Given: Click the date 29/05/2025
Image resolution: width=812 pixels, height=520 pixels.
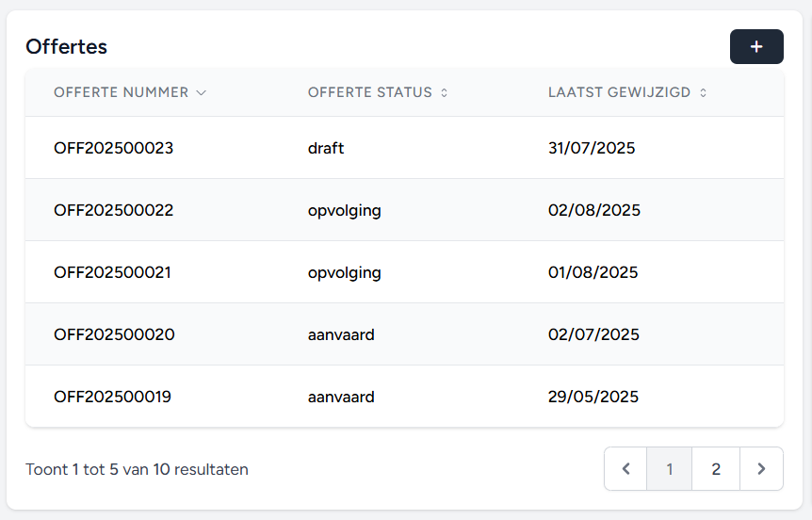Looking at the screenshot, I should pos(593,397).
